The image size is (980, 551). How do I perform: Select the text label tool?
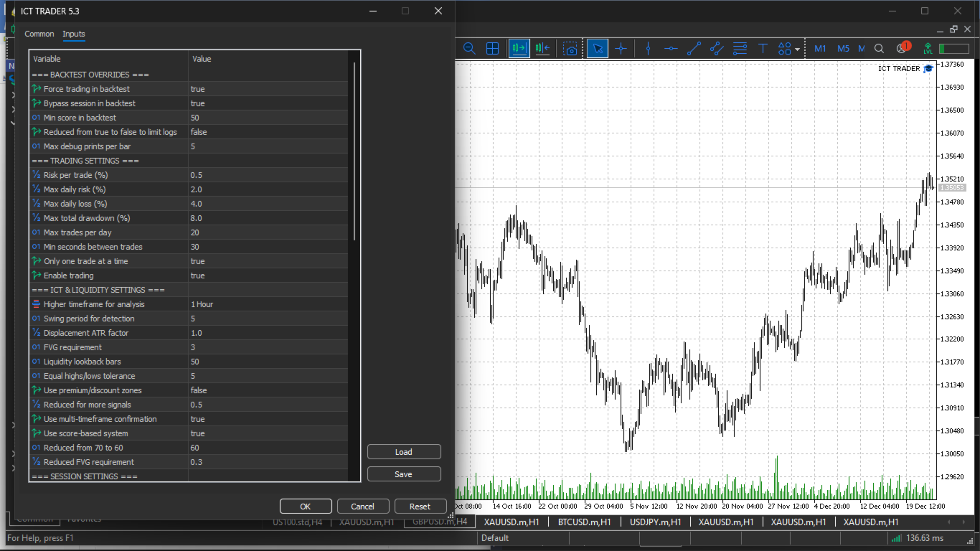(763, 49)
